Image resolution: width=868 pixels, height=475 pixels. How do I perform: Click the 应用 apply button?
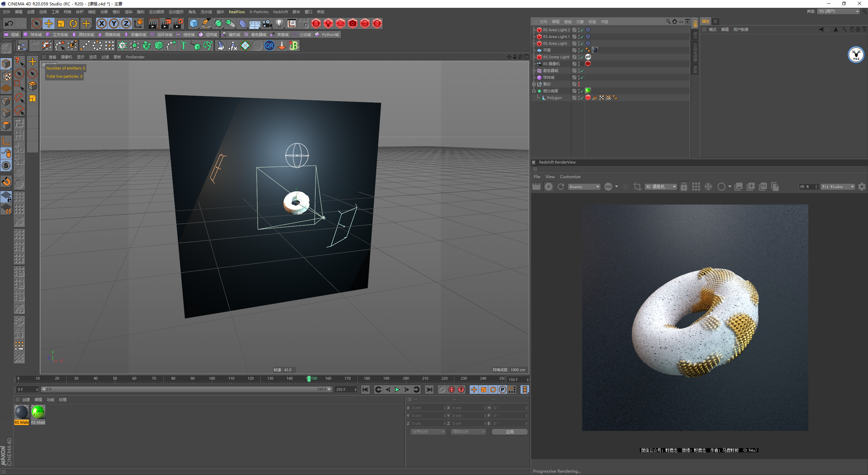(510, 432)
